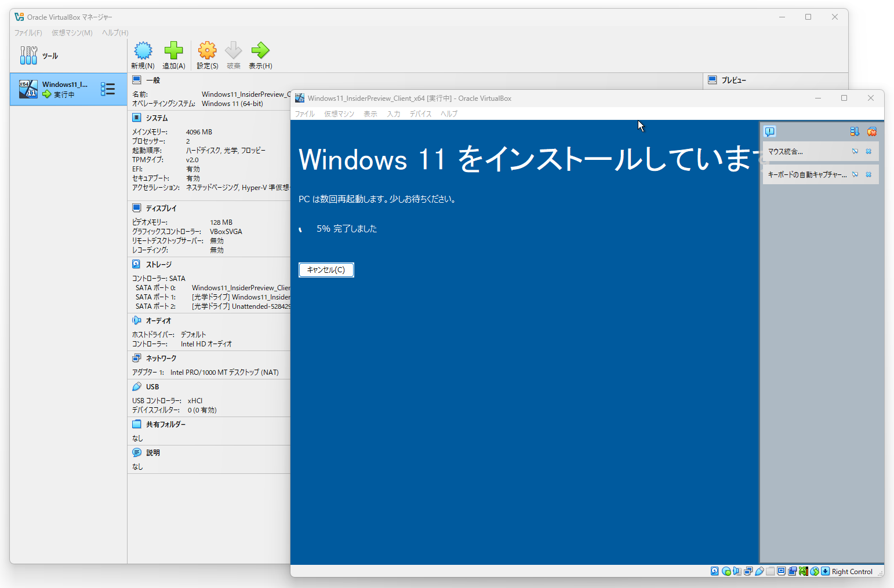
Task: Click the ハードディスク, 光学, フロッピー boot order value
Action: (226, 151)
